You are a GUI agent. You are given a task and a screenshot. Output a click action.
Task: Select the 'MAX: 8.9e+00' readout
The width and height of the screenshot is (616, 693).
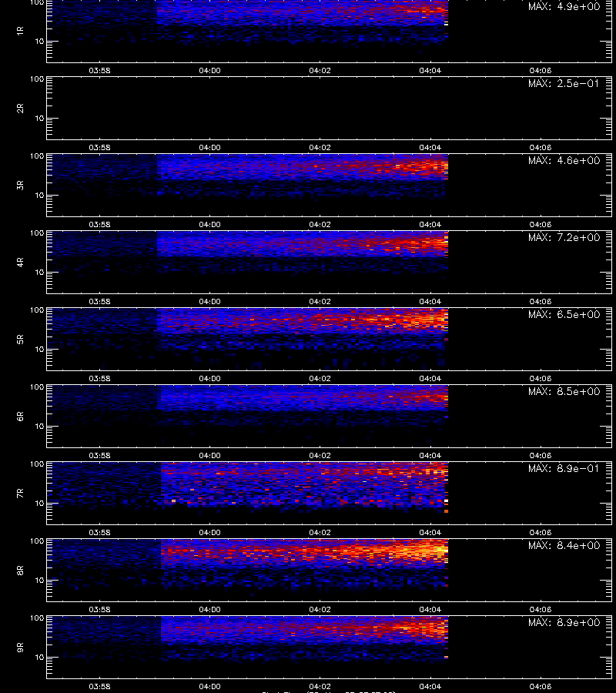[564, 622]
